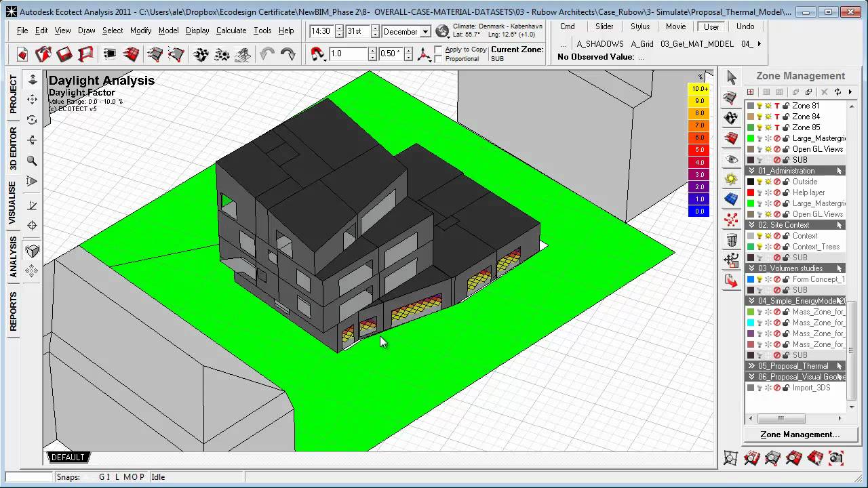
Task: Collapse the 02. Site Context zone group
Action: pyautogui.click(x=751, y=225)
